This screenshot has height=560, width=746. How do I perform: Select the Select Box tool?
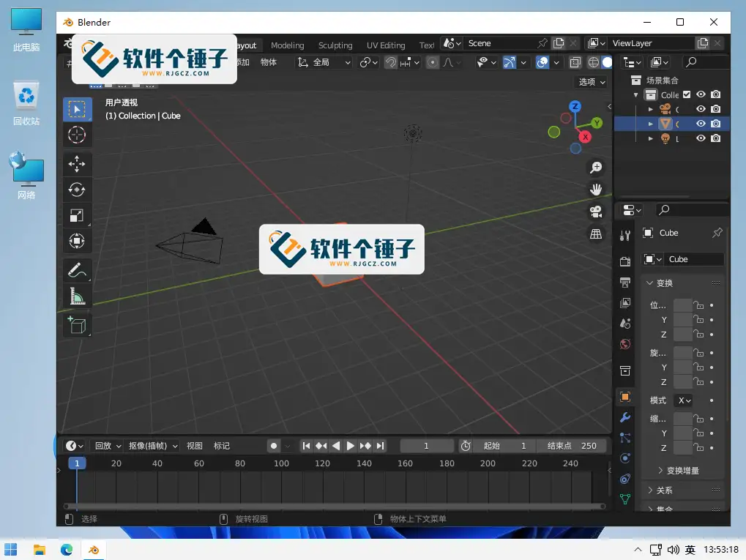77,109
